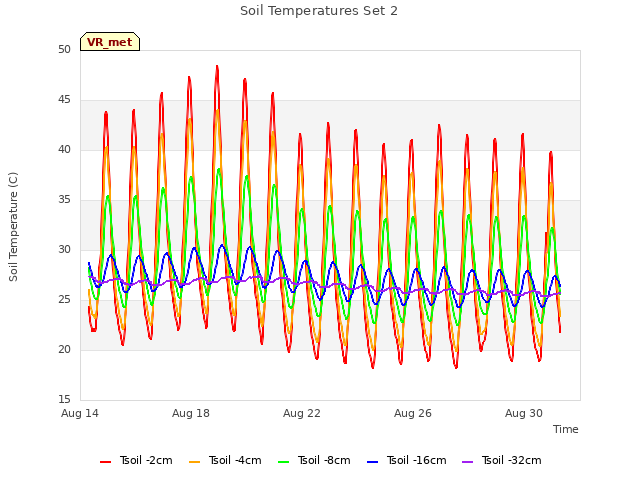Screen dimensions: 640x480
Task: Click the lowest red trough near Aug 24
Action: (373, 367)
